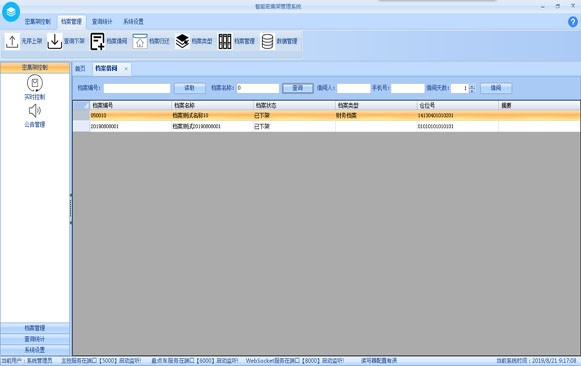Screen dimensions: 581x366
Task: Close the 档案借阅 tab
Action: click(126, 69)
